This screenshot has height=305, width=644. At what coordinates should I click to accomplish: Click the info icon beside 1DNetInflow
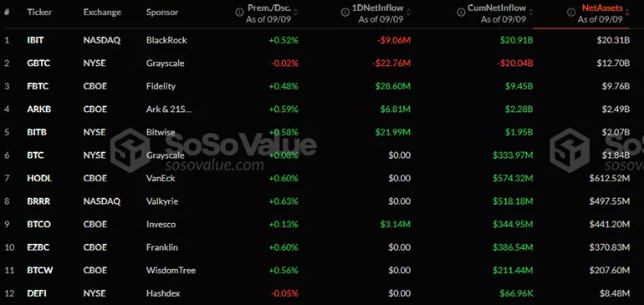point(345,13)
